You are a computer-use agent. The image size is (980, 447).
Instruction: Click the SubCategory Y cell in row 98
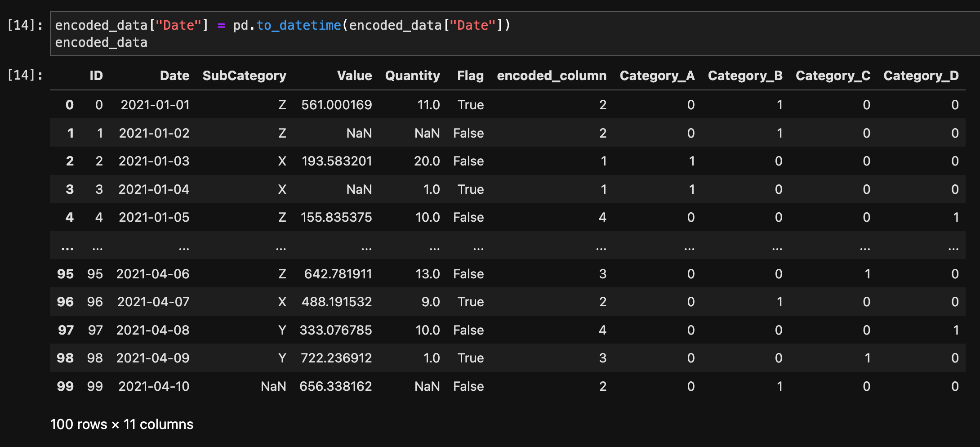click(x=282, y=358)
